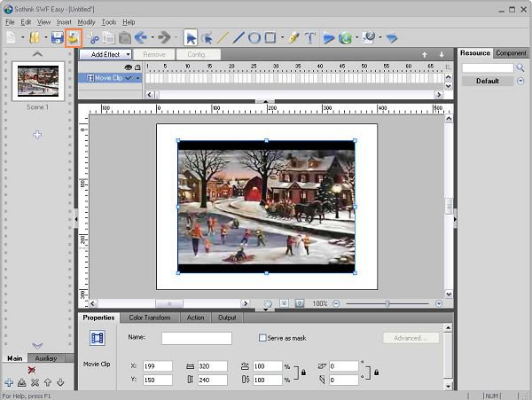Open the Action tab
Screen dimensions: 532x400
point(195,318)
